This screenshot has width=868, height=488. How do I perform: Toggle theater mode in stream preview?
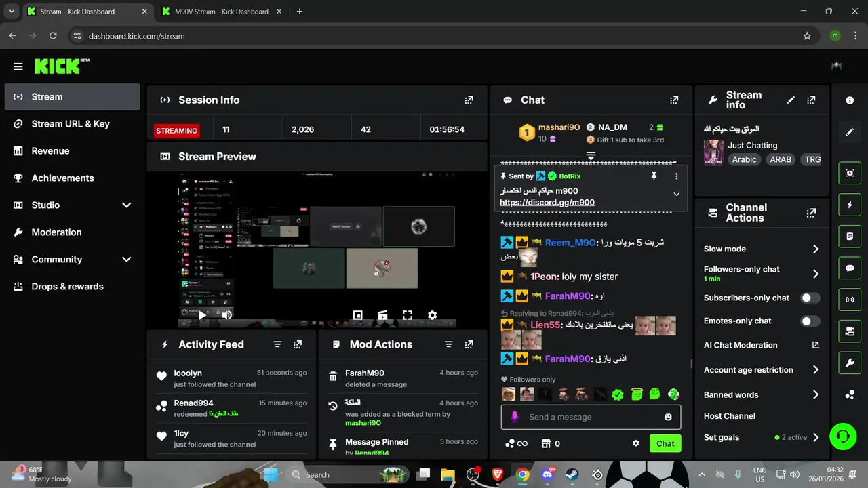pos(382,315)
